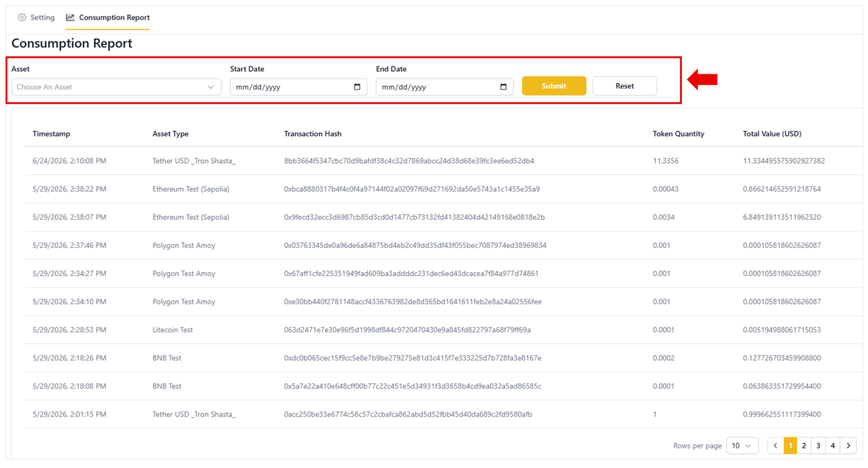Click the total value 6.849139113511962320

point(782,218)
